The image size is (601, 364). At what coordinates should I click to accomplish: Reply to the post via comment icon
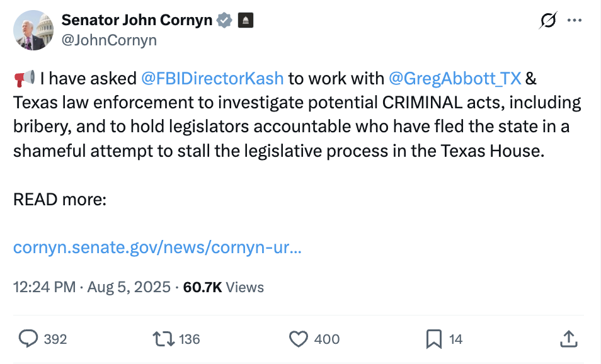coord(28,339)
